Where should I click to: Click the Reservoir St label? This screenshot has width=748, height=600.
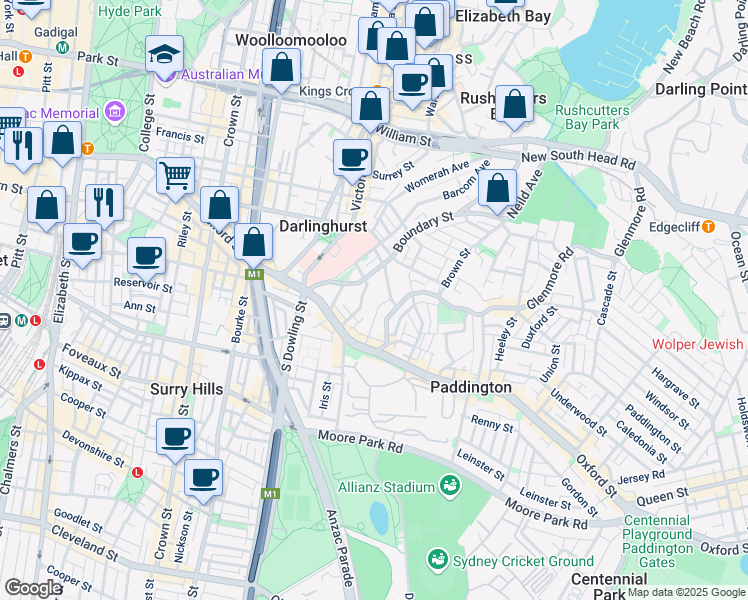click(143, 285)
